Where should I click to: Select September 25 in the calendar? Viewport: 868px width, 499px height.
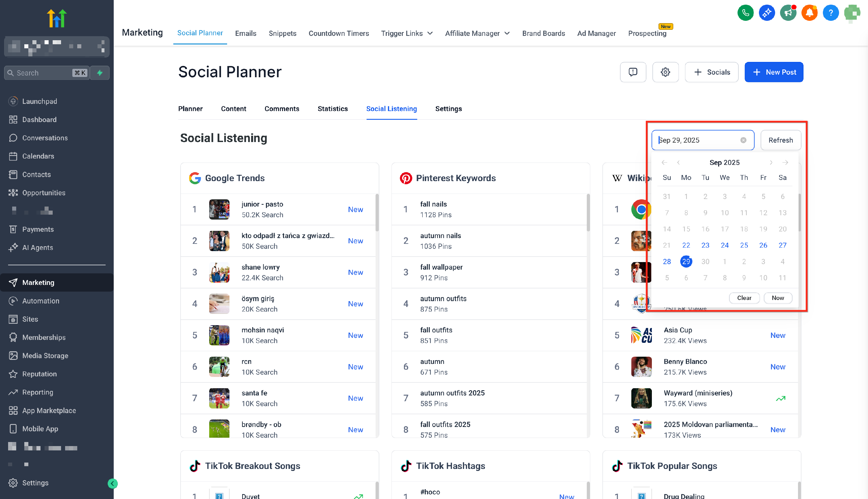744,245
